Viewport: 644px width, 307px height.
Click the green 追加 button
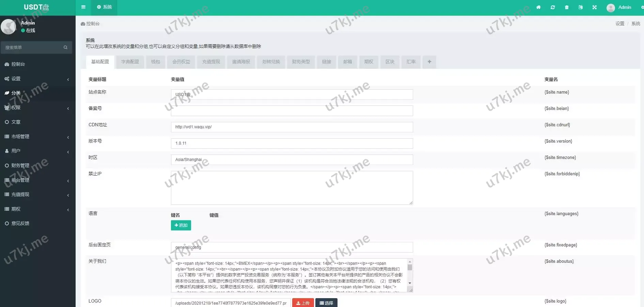point(181,225)
